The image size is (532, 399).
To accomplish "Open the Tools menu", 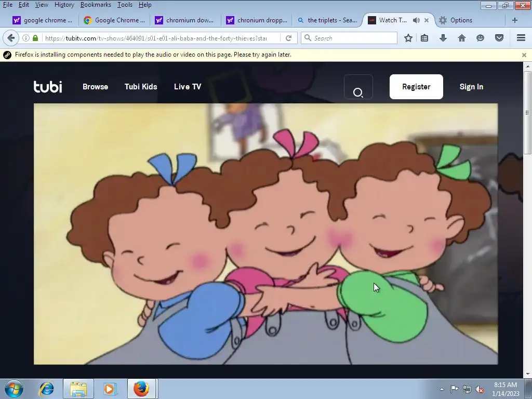I will [125, 5].
